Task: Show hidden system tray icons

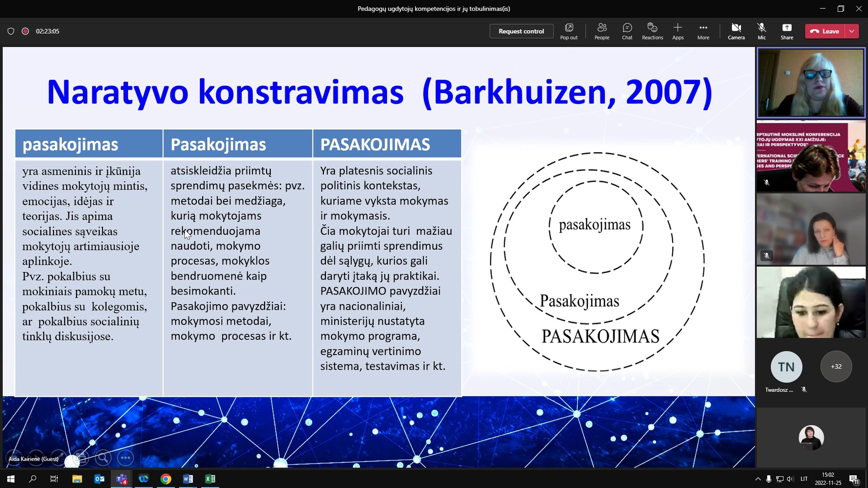Action: point(758,479)
